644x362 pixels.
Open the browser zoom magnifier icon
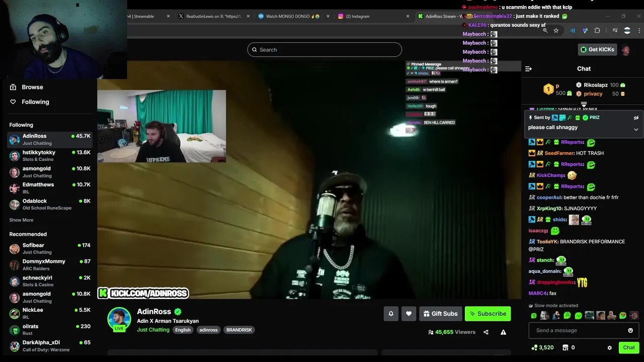pyautogui.click(x=545, y=31)
